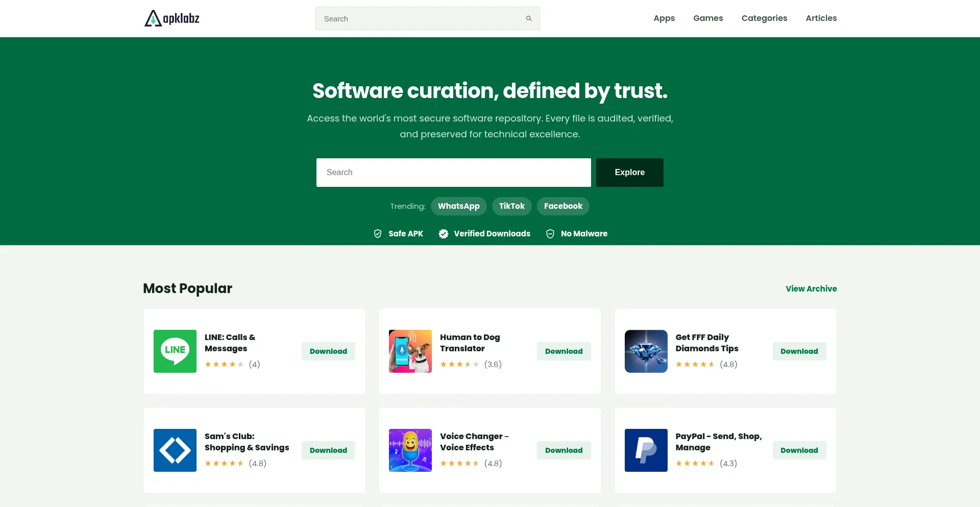The height and width of the screenshot is (507, 980).
Task: Open the LINE app icon
Action: [x=175, y=351]
